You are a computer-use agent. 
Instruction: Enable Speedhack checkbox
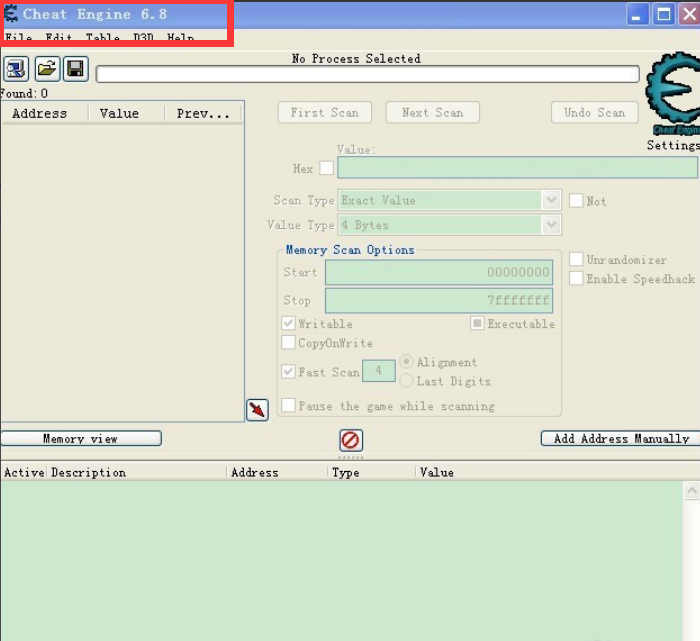pos(576,279)
